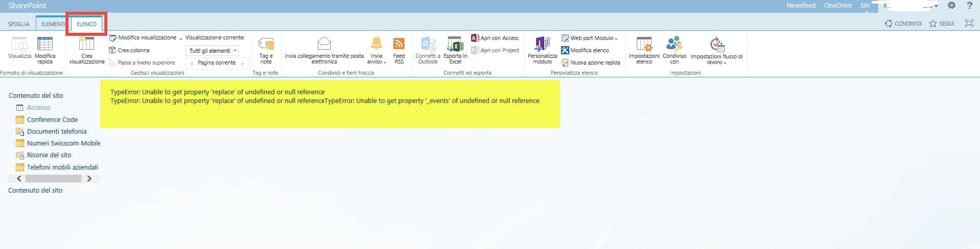Expand Web part Modulo menu
Viewport: 980px width, 249px height.
coord(589,38)
